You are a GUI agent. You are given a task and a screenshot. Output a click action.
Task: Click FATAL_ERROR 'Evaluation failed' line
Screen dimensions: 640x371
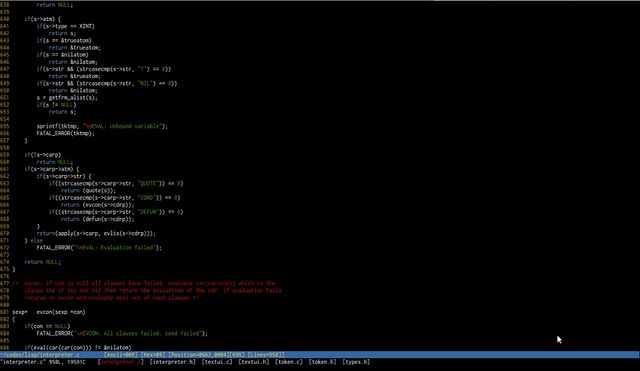click(x=99, y=247)
